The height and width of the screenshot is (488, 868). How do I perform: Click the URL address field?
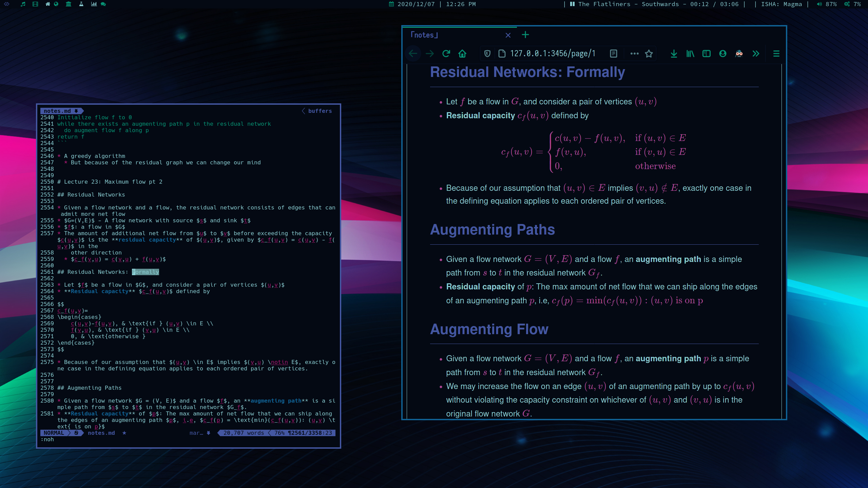pyautogui.click(x=553, y=54)
